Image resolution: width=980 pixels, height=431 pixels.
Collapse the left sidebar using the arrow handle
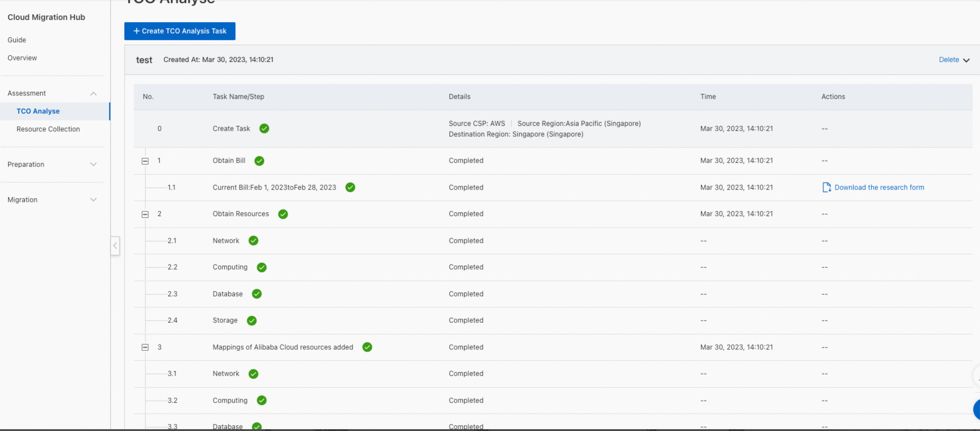115,246
